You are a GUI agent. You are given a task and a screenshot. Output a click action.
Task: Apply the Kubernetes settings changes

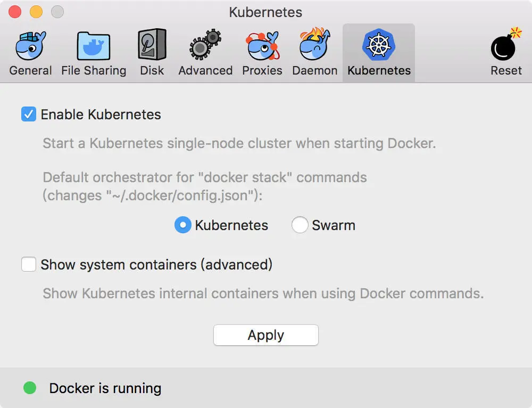[265, 335]
